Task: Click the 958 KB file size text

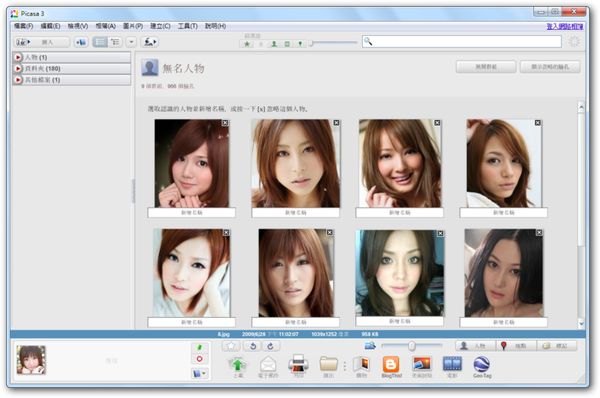Action: point(370,334)
